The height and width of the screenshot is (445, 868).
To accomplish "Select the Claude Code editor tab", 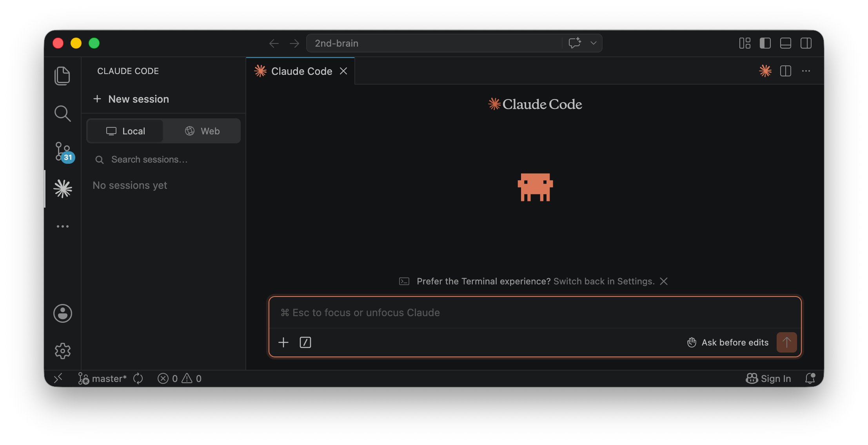I will click(300, 71).
